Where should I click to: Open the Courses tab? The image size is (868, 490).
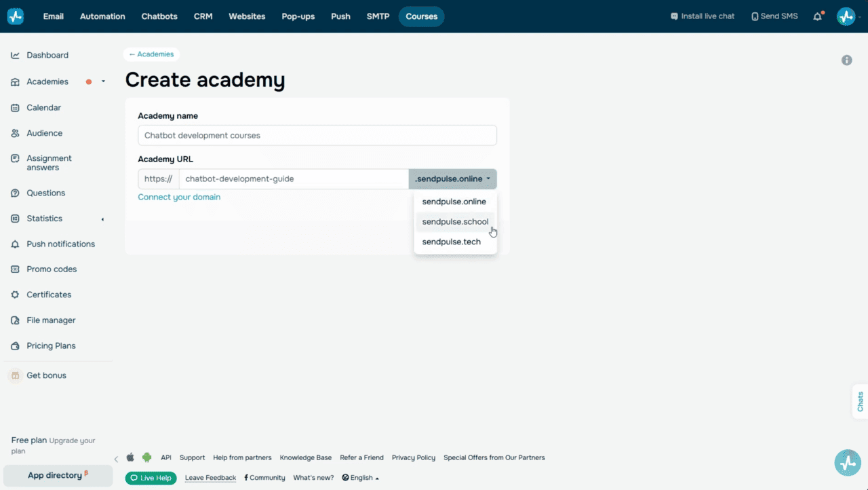point(422,16)
